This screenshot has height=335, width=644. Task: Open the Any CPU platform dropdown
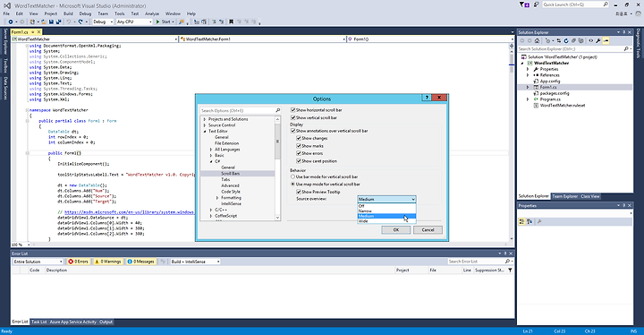pyautogui.click(x=134, y=21)
